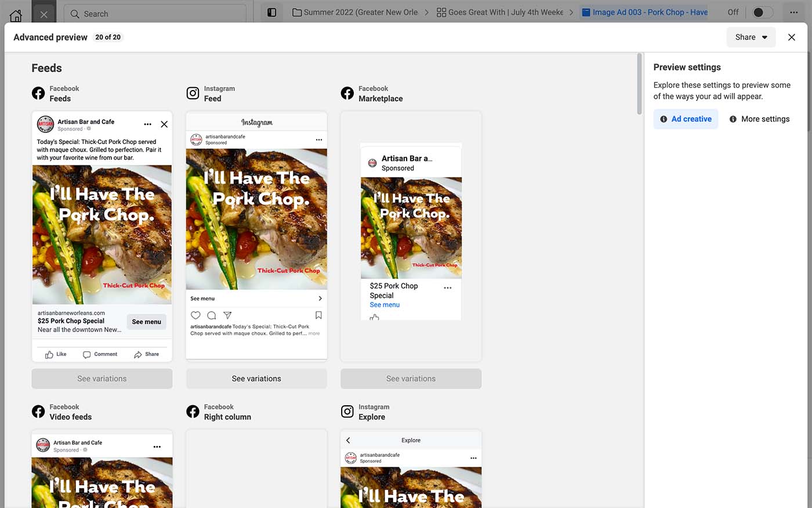Click into the Search field
Screen dimensions: 812x508
[x=157, y=13]
